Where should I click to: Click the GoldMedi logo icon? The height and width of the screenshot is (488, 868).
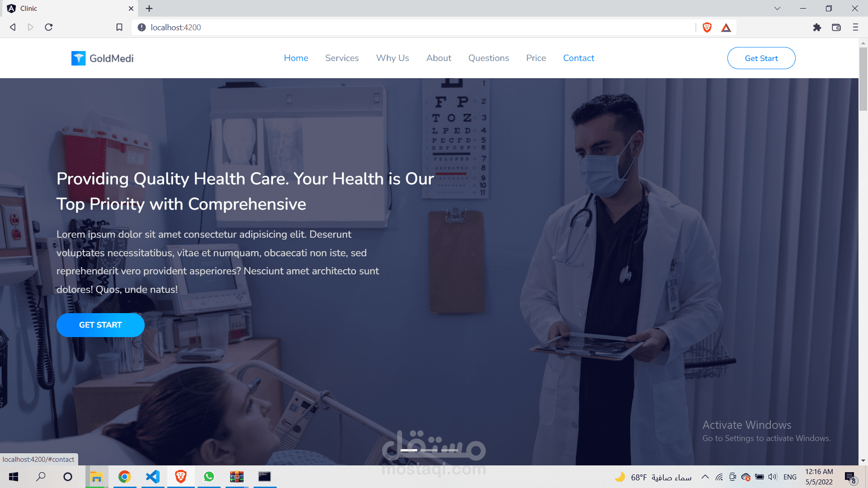click(x=77, y=58)
